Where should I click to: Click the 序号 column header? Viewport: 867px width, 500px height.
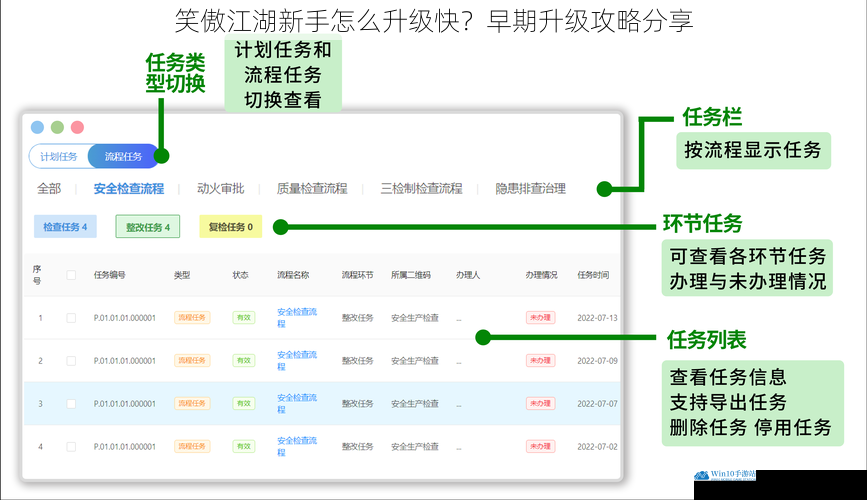coord(37,275)
